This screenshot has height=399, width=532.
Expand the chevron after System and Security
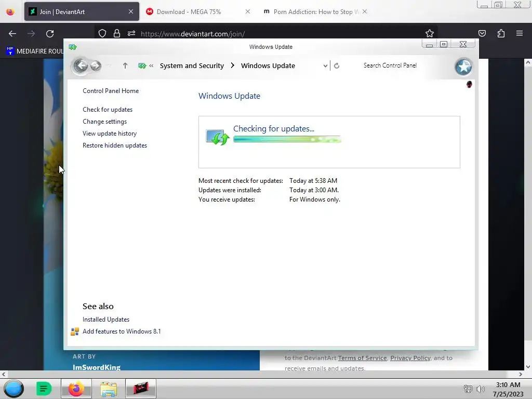tap(232, 65)
